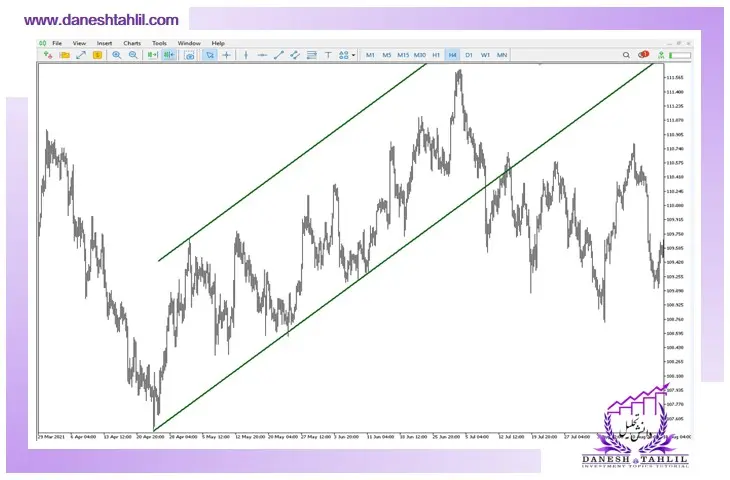This screenshot has width=730, height=480.
Task: Expand the objects dropdown arrow in the toolbar
Action: click(x=353, y=55)
